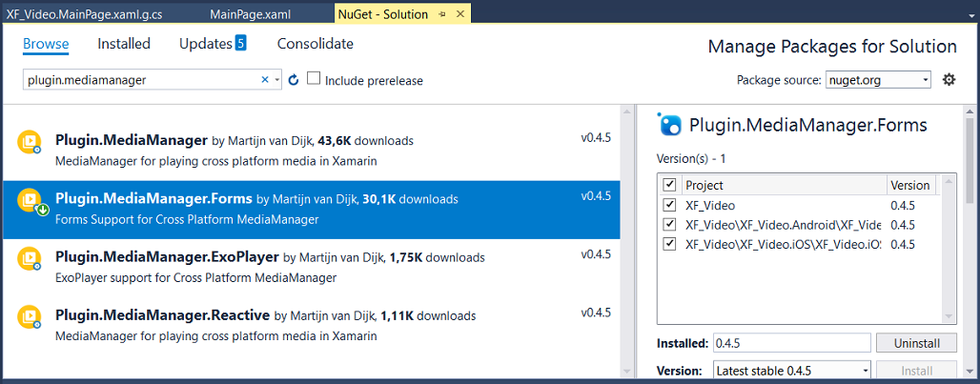
Task: Uncheck the XF_Video.iOS project checkbox
Action: [669, 244]
